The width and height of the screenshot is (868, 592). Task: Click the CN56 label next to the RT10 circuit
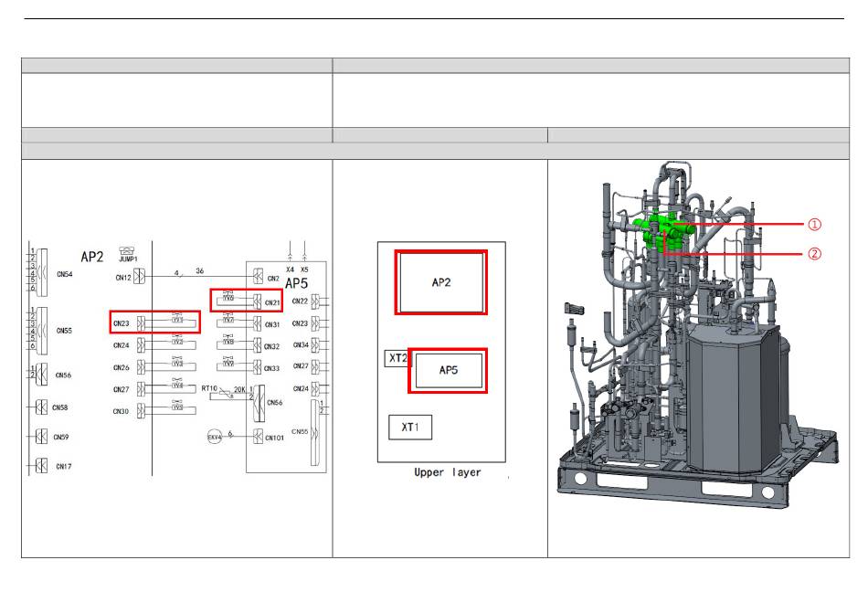[275, 403]
